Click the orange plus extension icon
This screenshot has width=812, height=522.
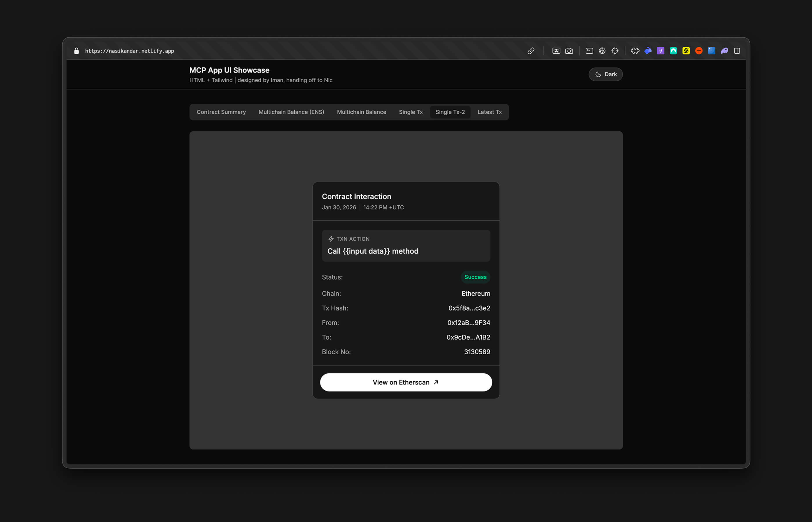pyautogui.click(x=699, y=51)
